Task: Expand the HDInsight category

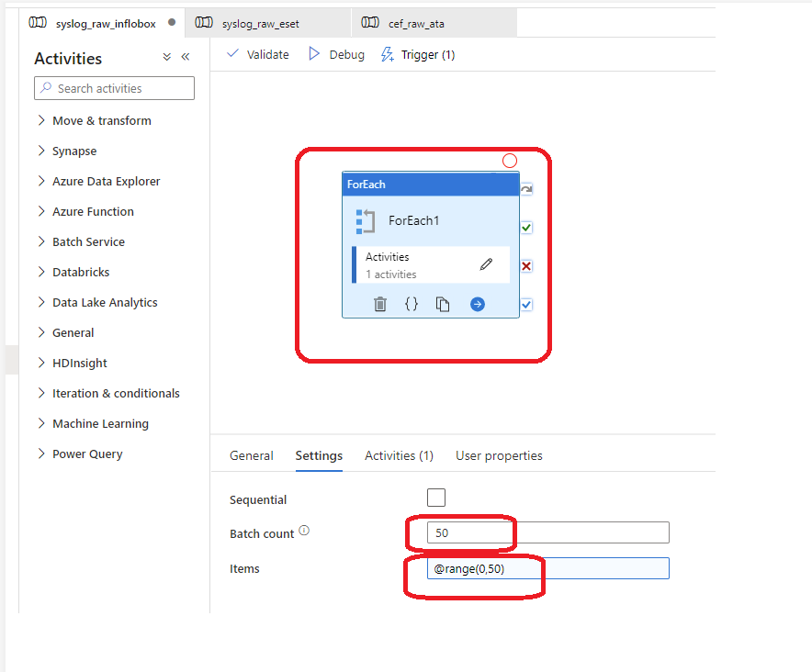Action: tap(73, 363)
